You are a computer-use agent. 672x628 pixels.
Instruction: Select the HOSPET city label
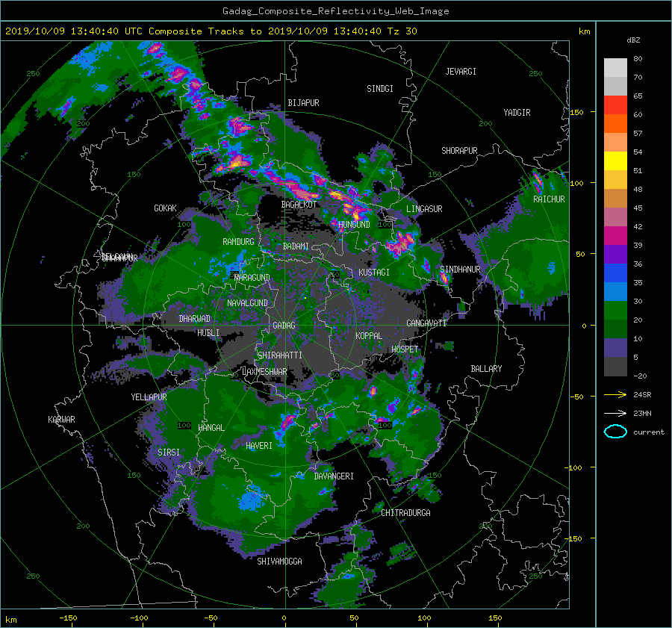coord(405,349)
